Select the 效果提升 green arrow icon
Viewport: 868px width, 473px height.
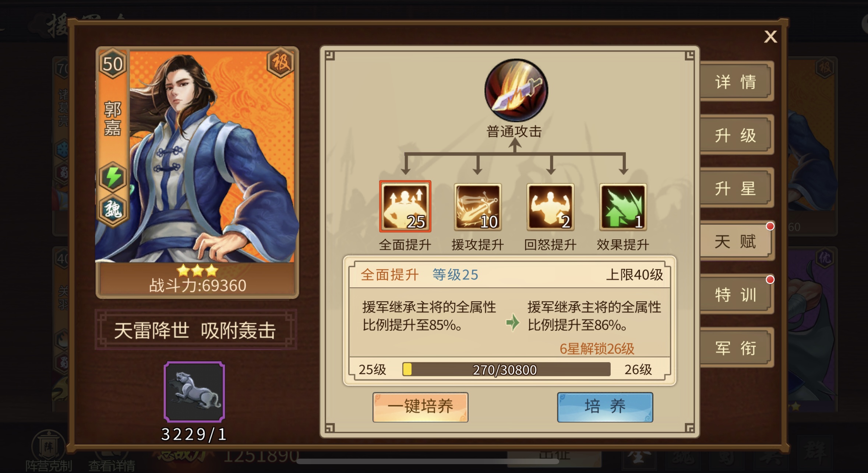point(623,207)
